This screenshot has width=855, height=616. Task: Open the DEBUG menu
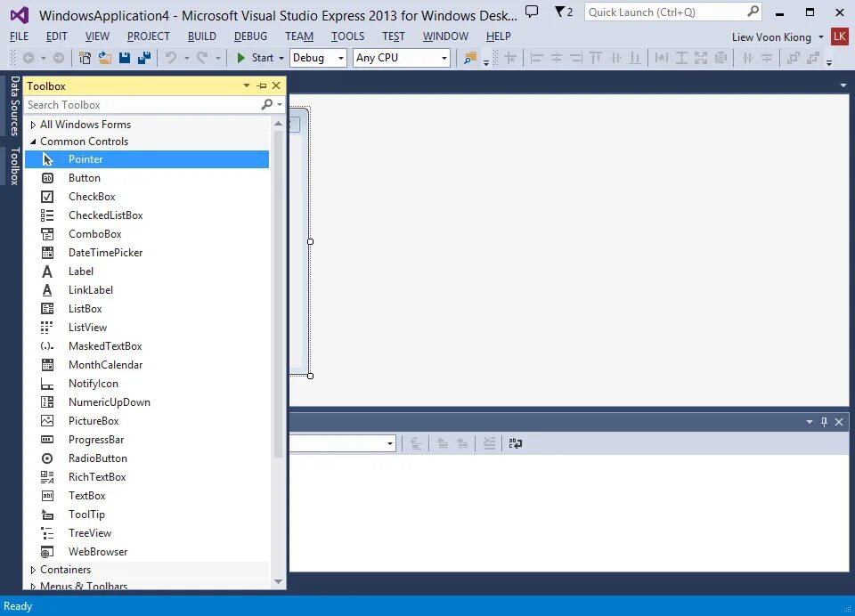[251, 36]
